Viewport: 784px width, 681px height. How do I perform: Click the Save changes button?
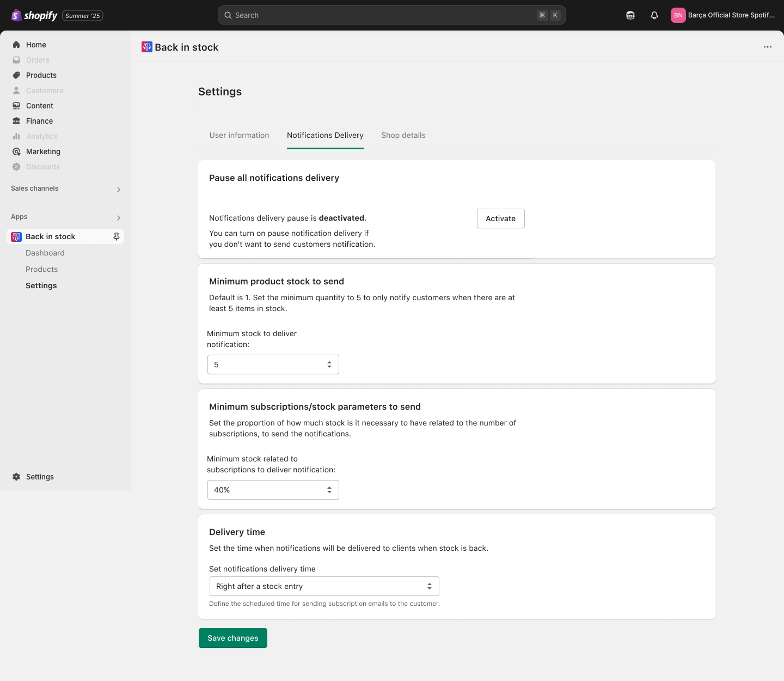click(x=233, y=638)
